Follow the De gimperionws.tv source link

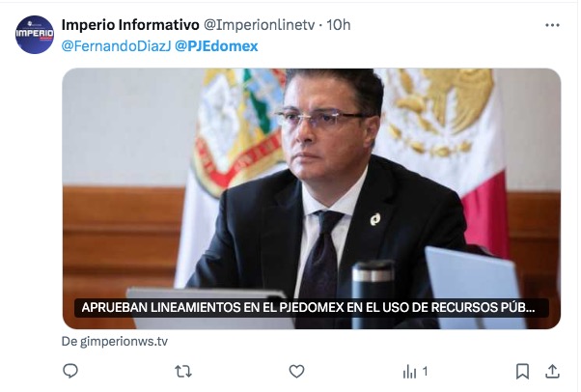115,341
